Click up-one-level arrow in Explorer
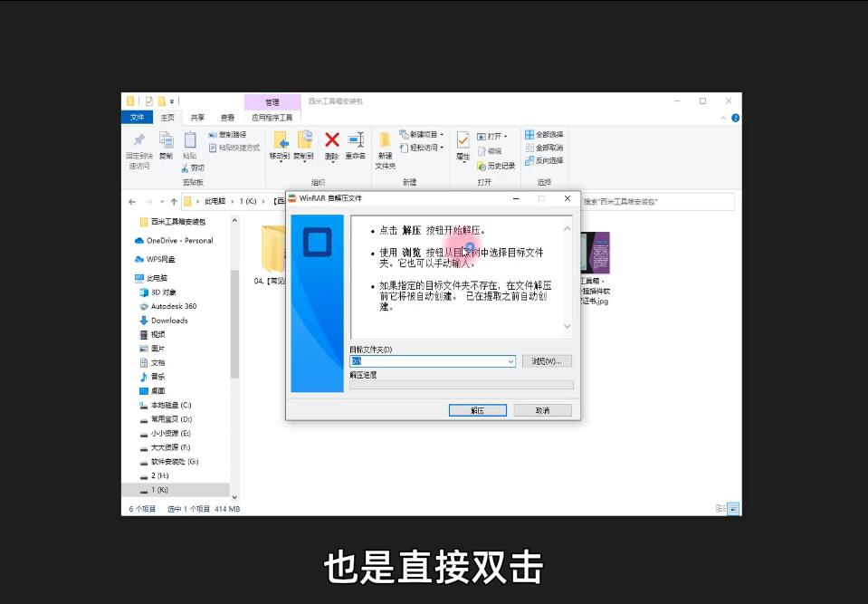868x604 pixels. [174, 202]
